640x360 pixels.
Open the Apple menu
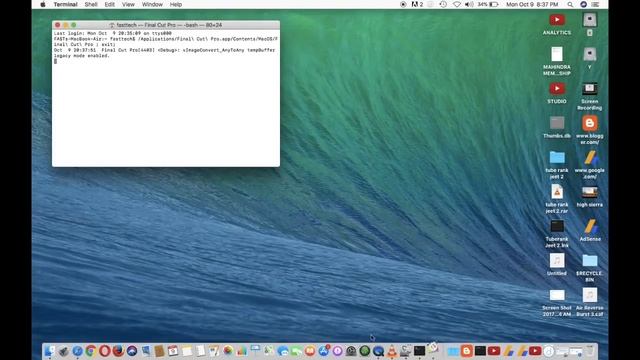click(x=43, y=4)
